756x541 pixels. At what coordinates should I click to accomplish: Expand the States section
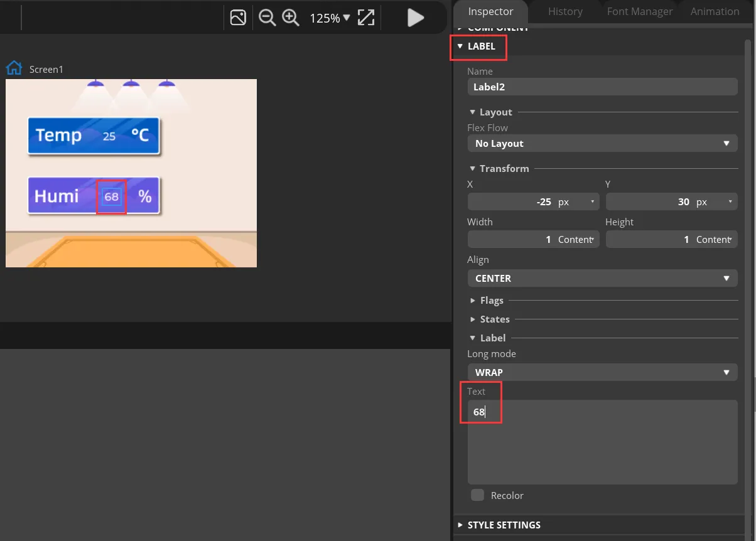pos(494,319)
